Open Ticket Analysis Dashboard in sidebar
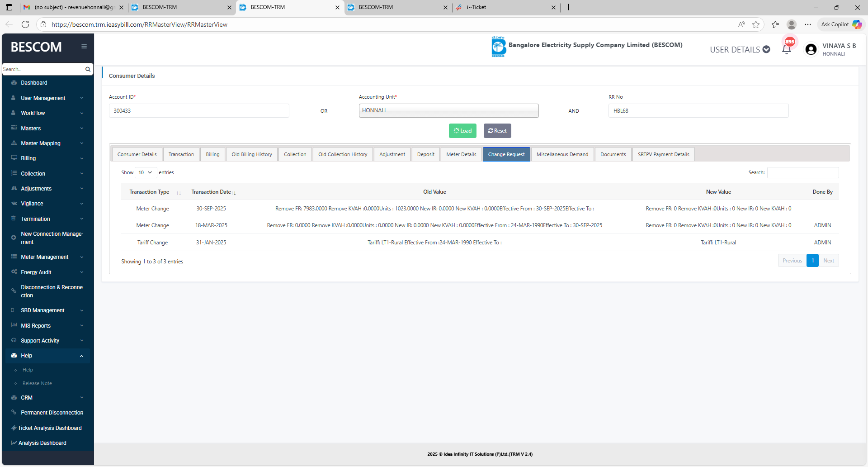 click(47, 428)
